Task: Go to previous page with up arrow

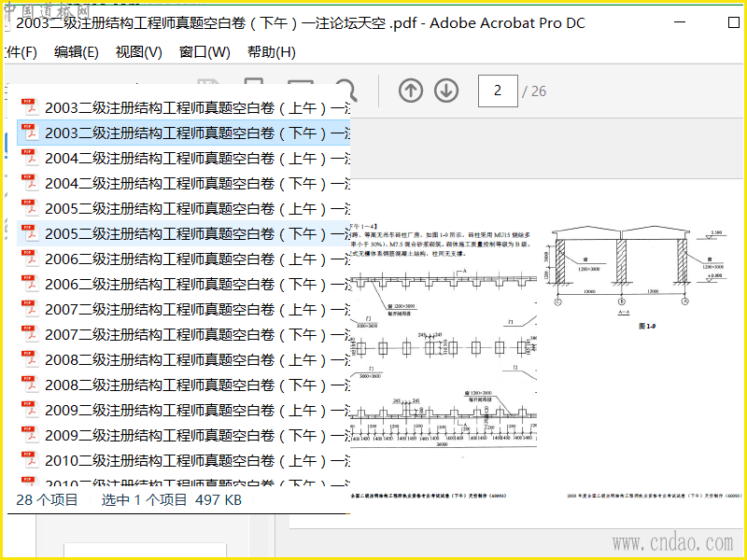Action: point(410,91)
